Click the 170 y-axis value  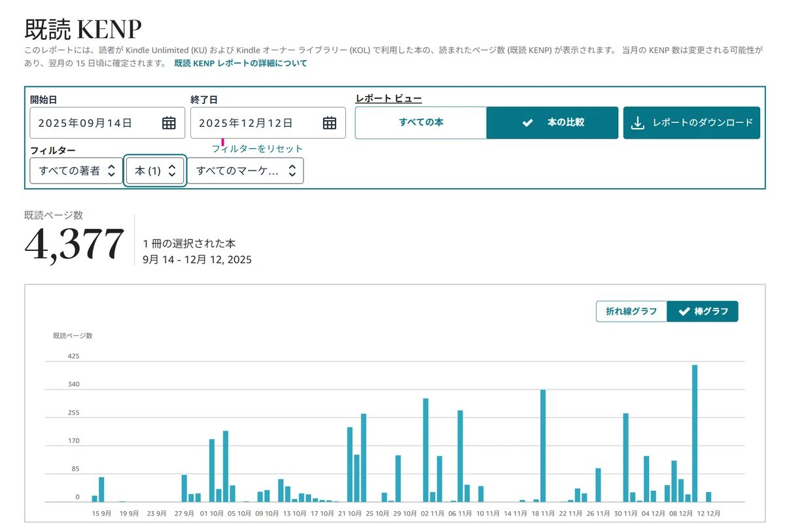(73, 441)
